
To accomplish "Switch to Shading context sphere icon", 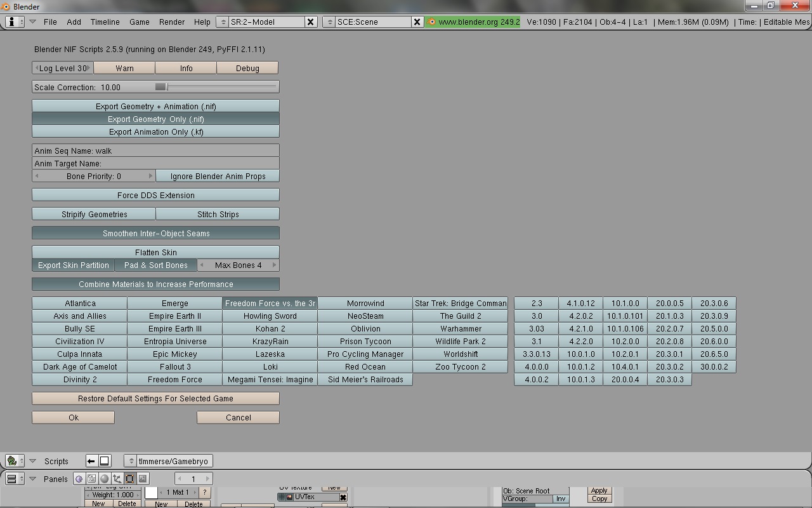I will coord(105,479).
